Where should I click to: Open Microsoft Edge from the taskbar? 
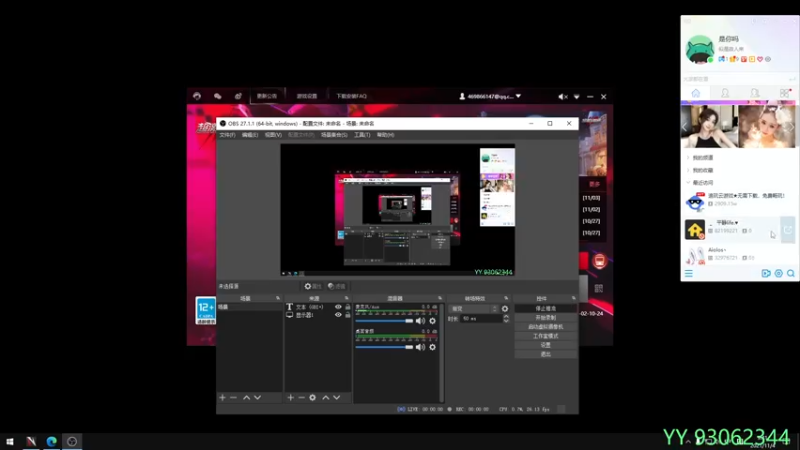(x=52, y=441)
